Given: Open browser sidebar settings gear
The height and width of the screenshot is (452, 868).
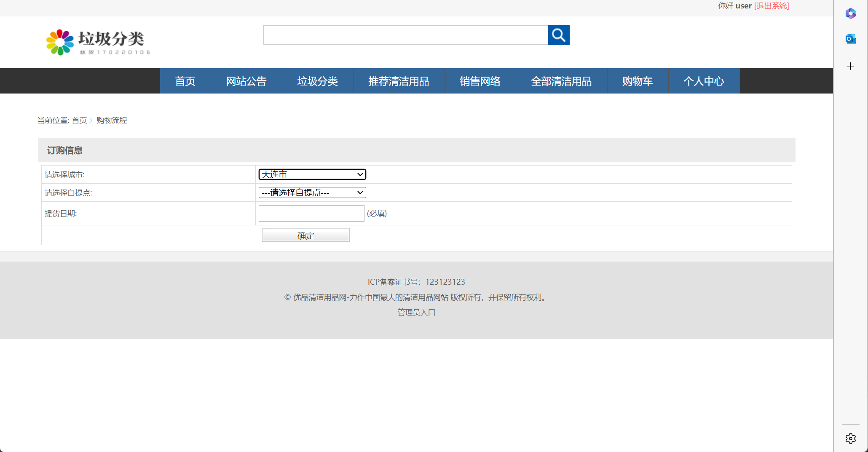Looking at the screenshot, I should [850, 438].
